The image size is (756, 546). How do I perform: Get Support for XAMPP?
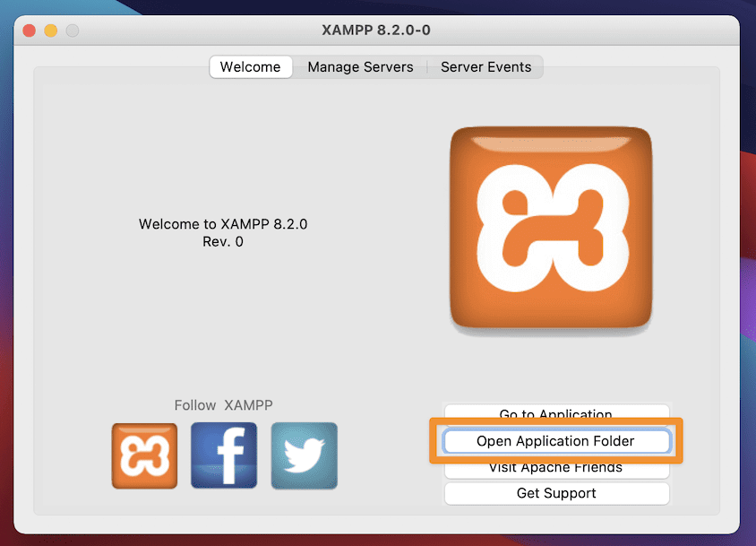(x=556, y=493)
